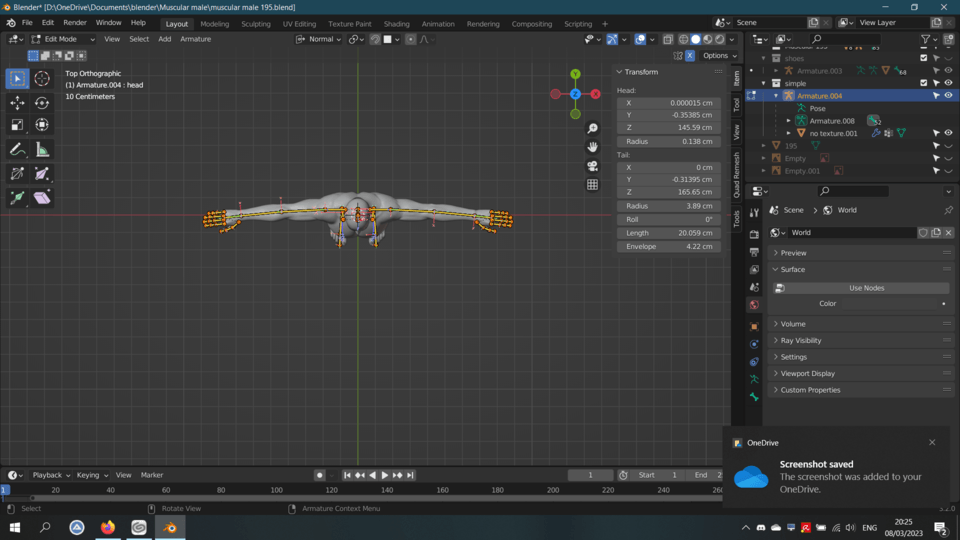The height and width of the screenshot is (540, 960).
Task: Open the Object properties orange square icon
Action: pyautogui.click(x=754, y=326)
